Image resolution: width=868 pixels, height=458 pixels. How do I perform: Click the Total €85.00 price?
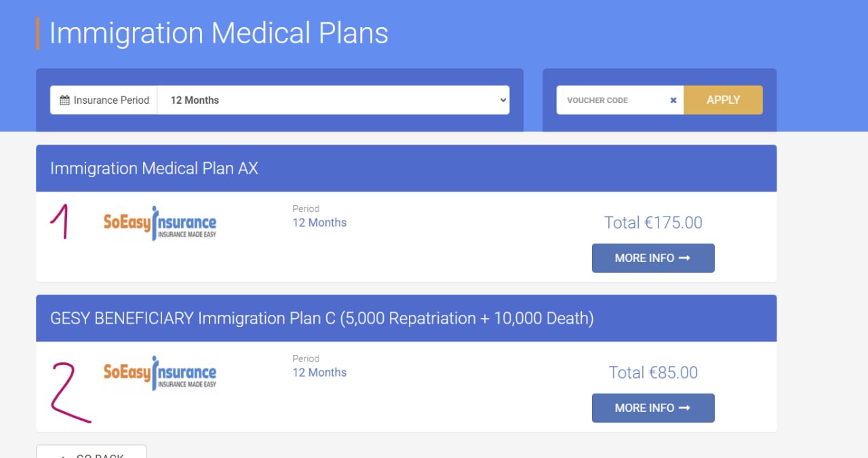[x=653, y=373]
